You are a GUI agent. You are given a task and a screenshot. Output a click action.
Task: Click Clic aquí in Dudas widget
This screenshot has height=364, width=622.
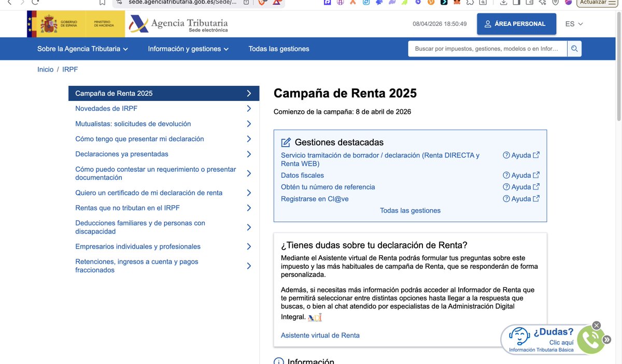[x=561, y=343]
